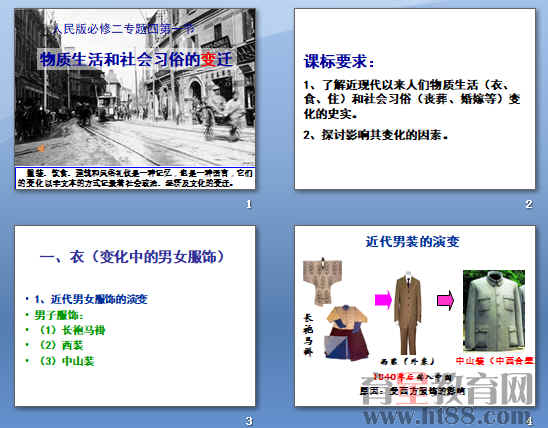Select slide 1 with street photo
The width and height of the screenshot is (548, 428).
coord(135,99)
